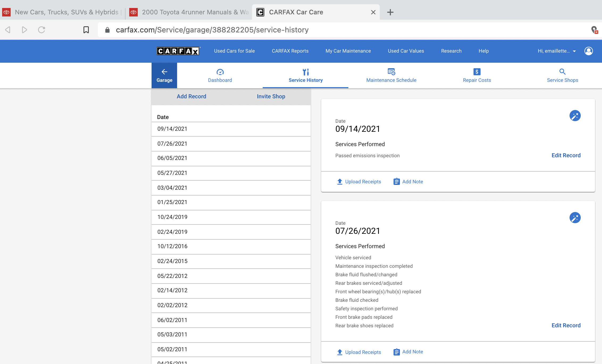Select the 05/03/2011 date row

[x=231, y=335]
